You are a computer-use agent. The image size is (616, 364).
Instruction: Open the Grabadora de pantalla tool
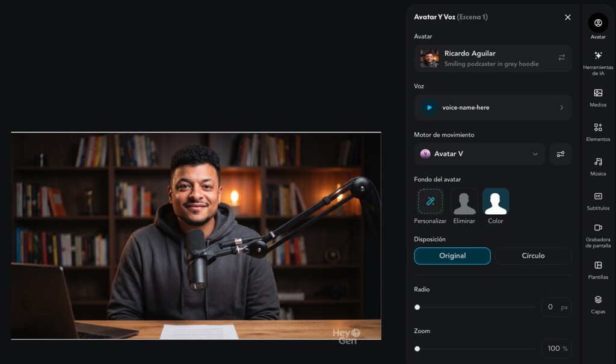point(598,235)
